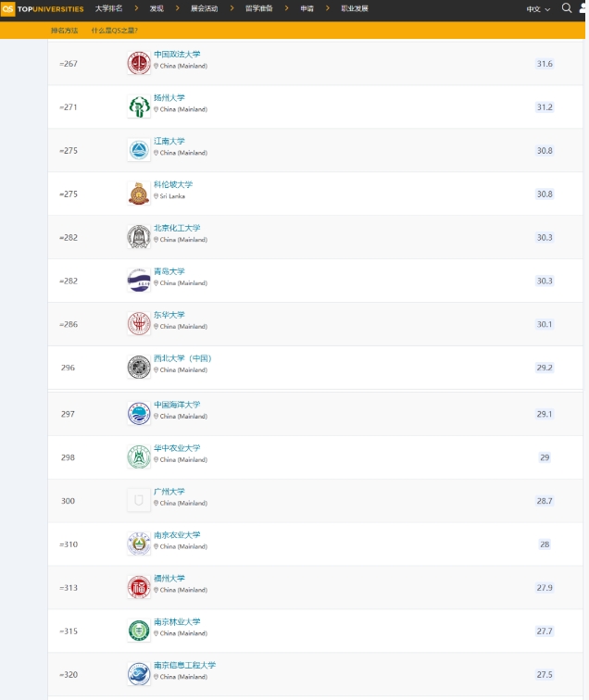Open the 展会活动 menu
This screenshot has height=700, width=589.
point(205,8)
